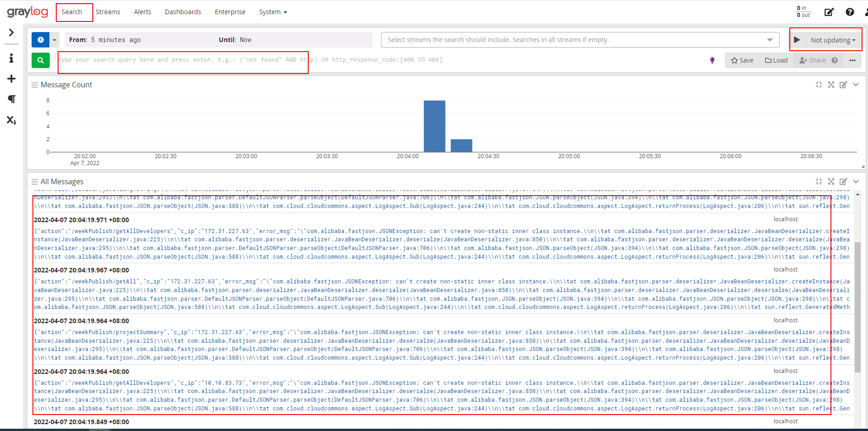
Task: Open the Search tab
Action: tap(72, 12)
